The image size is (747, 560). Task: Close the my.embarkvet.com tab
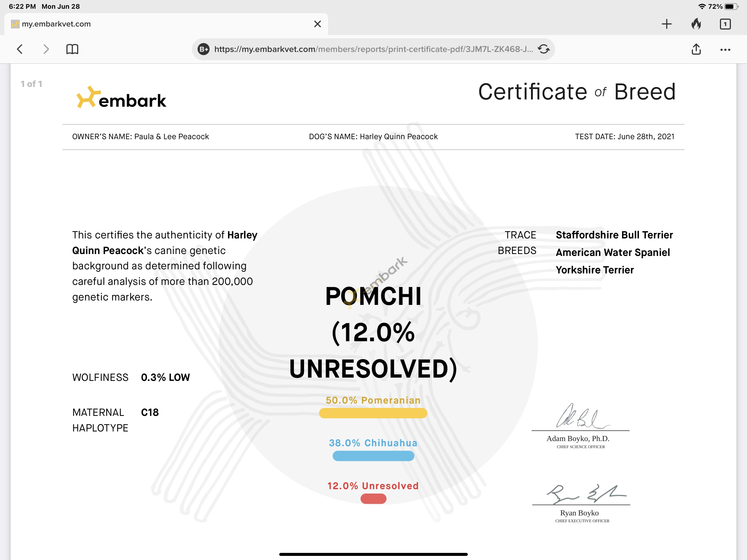(317, 24)
